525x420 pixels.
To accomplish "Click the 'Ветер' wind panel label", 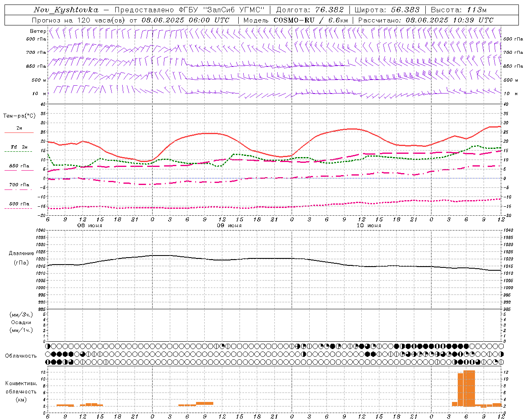I will (38, 31).
